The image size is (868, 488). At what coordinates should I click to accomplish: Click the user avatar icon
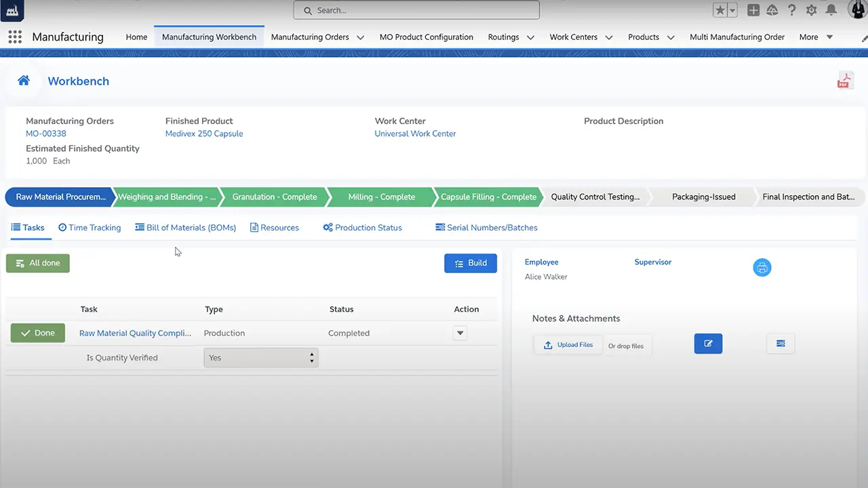[858, 9]
